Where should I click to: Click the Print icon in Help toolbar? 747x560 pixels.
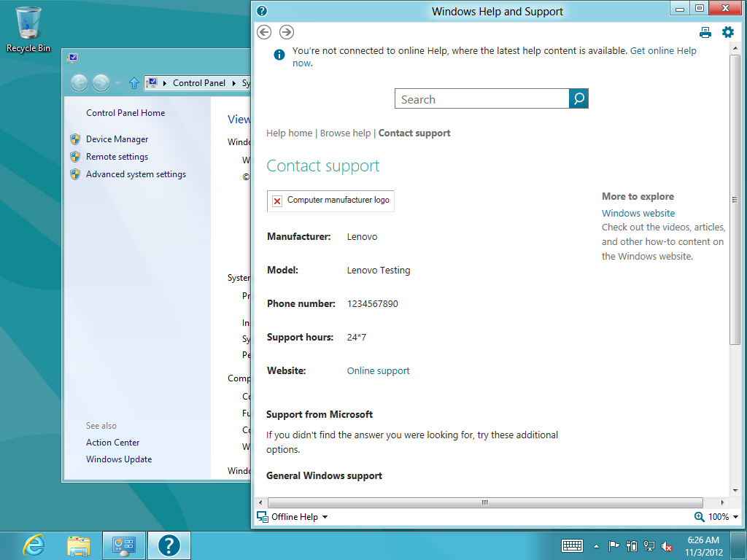pos(705,32)
